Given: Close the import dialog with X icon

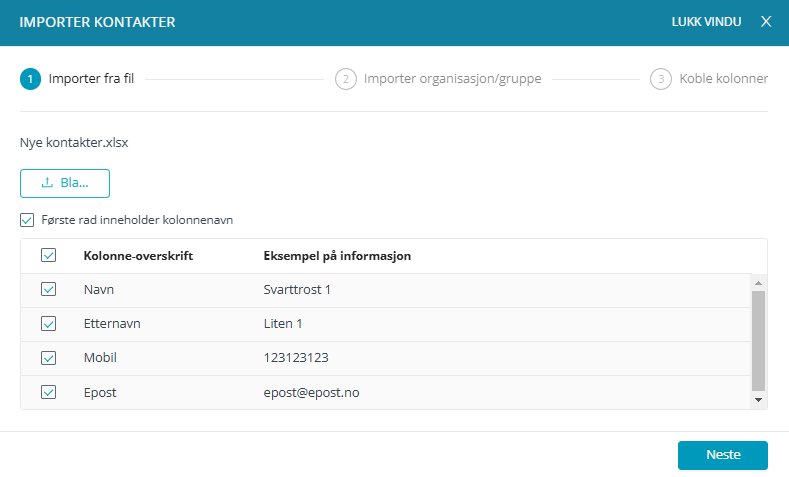Looking at the screenshot, I should click(x=766, y=22).
